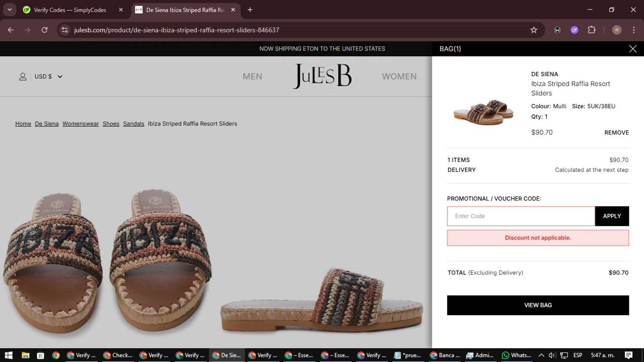The image size is (644, 362).
Task: Open the purple extension icon
Action: pos(574,30)
